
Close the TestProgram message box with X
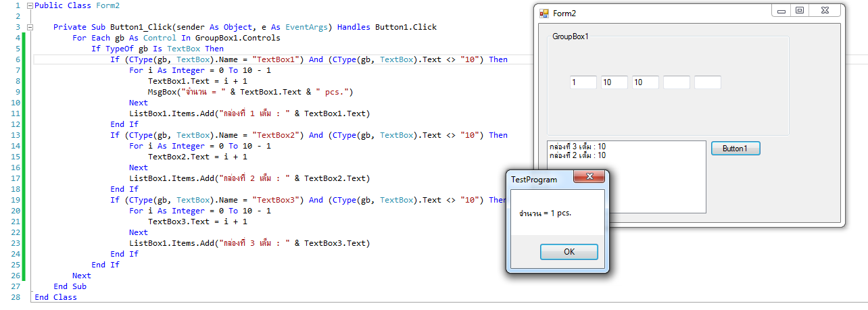pyautogui.click(x=589, y=177)
